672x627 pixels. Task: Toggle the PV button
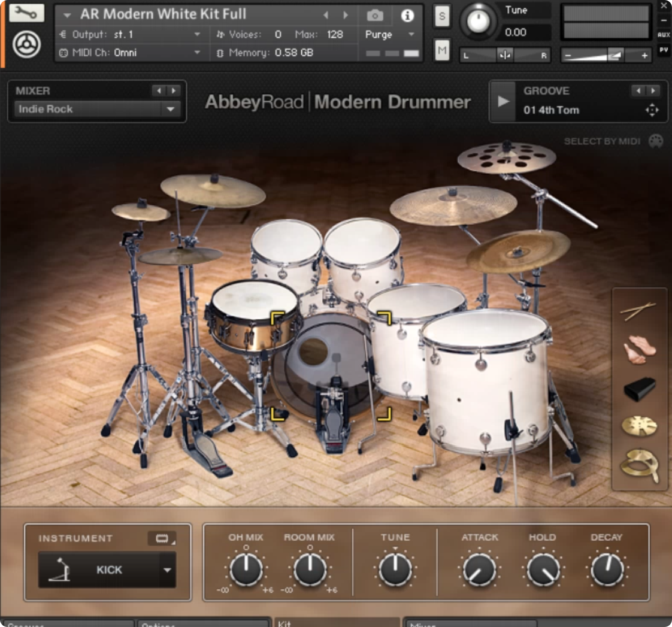(664, 50)
